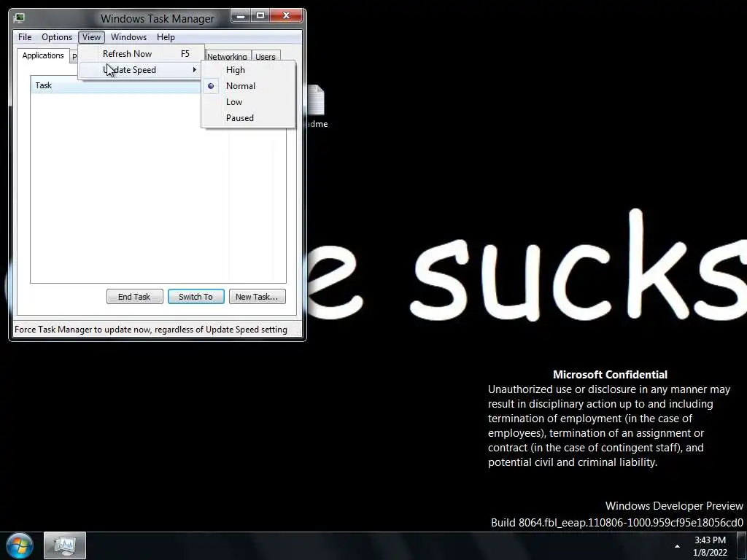747x560 pixels.
Task: Switch to the Applications tab
Action: pos(43,55)
